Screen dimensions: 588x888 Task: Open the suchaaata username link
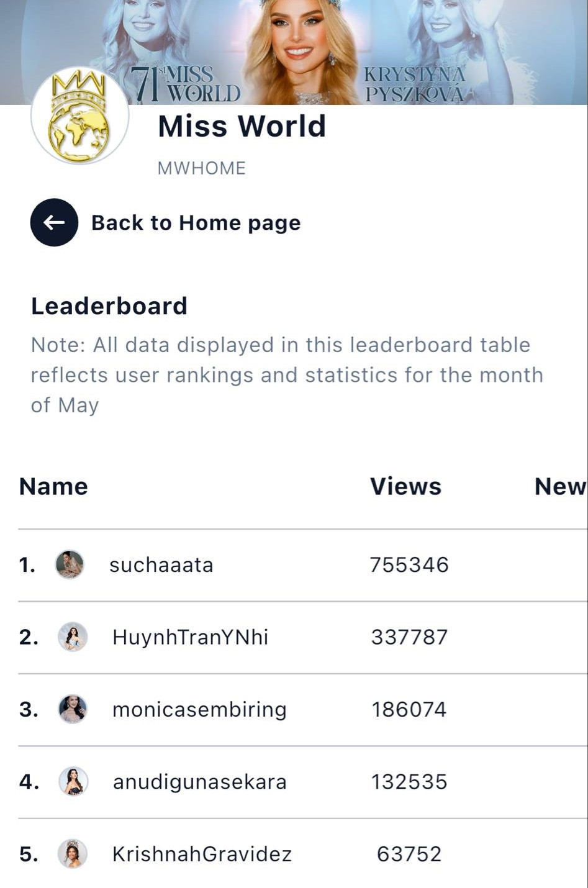click(x=161, y=564)
